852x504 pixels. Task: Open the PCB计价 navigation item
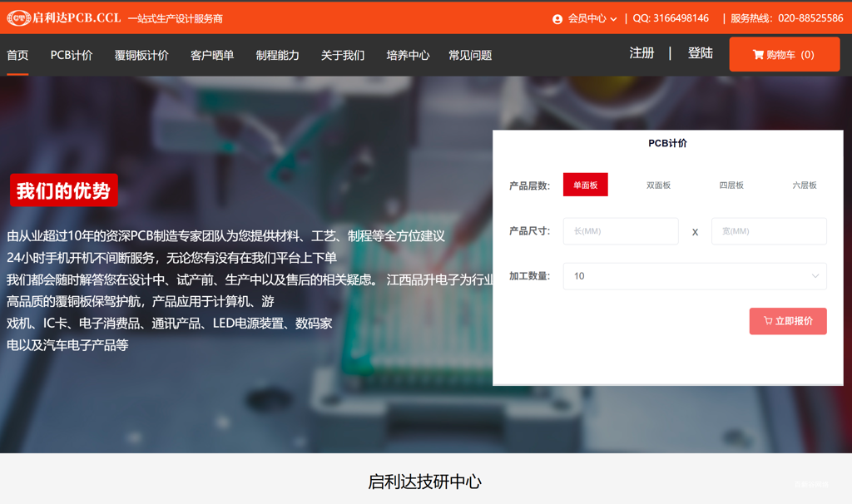72,55
